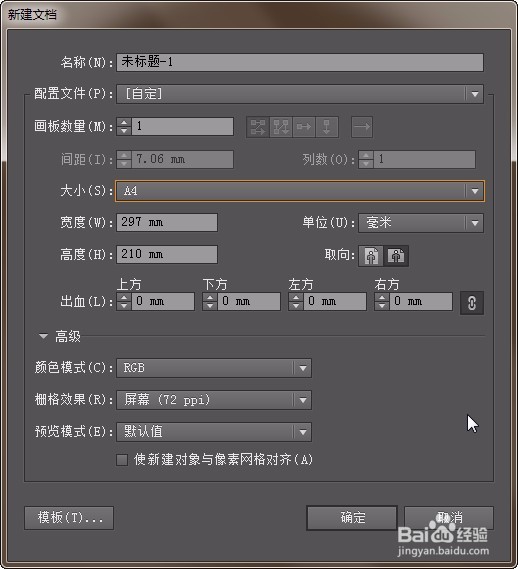Click the 新建文档 dialog title text
The width and height of the screenshot is (518, 569).
click(32, 15)
